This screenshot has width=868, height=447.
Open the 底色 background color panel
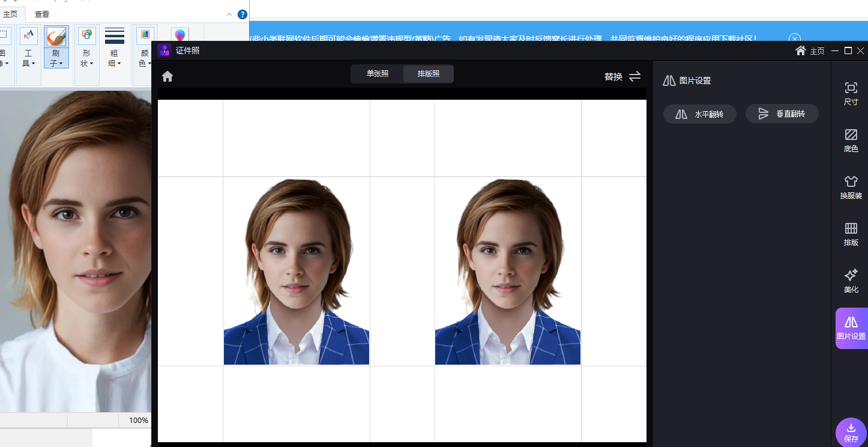click(851, 141)
